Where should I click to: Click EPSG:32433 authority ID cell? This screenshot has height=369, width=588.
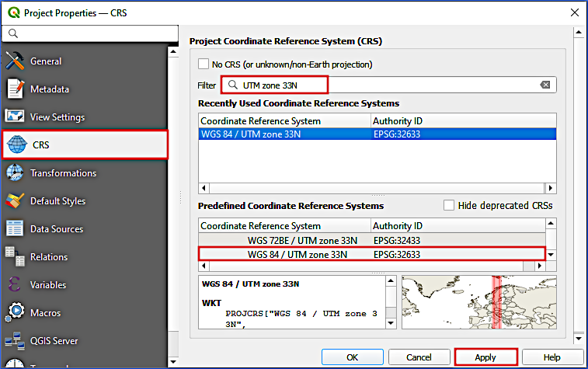pyautogui.click(x=397, y=240)
